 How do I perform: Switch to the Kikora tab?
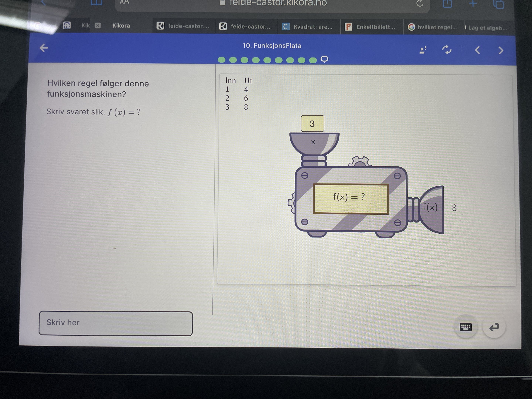(x=121, y=25)
